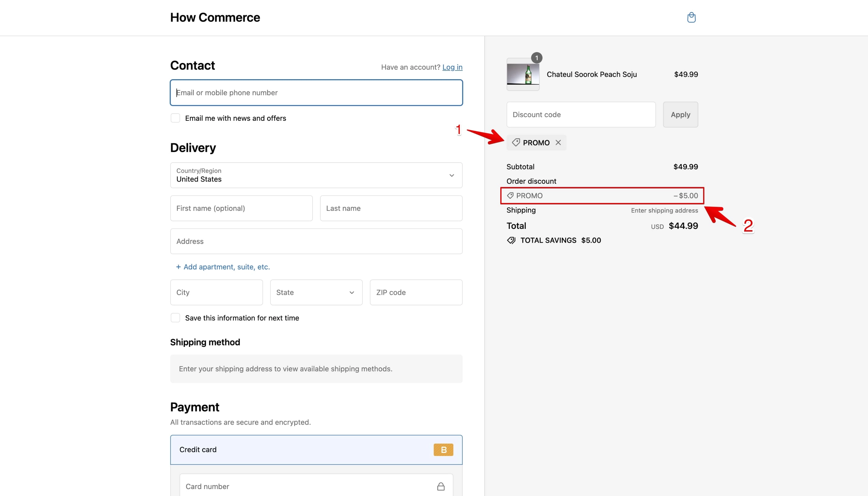Click the orange B card brand badge

click(443, 450)
